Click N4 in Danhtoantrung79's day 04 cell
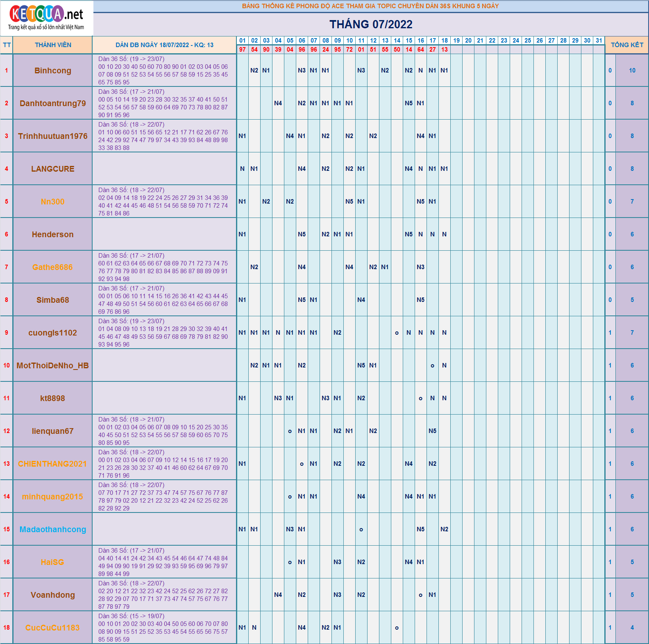Viewport: 649px width, 644px height. click(278, 103)
